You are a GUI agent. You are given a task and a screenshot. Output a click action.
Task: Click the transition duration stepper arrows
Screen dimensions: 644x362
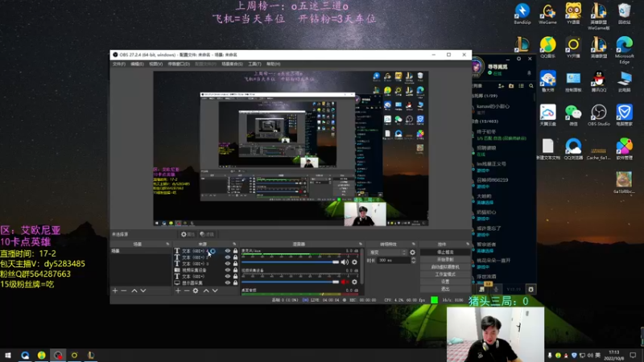click(x=413, y=260)
